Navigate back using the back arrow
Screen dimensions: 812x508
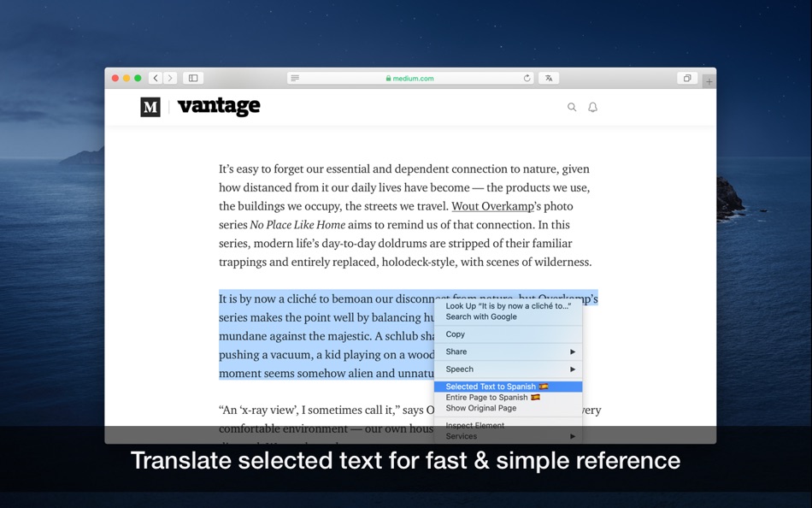click(x=155, y=77)
